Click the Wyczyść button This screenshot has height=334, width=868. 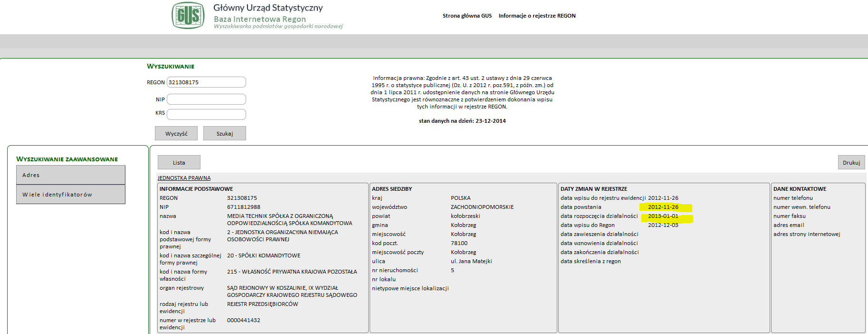pyautogui.click(x=176, y=133)
